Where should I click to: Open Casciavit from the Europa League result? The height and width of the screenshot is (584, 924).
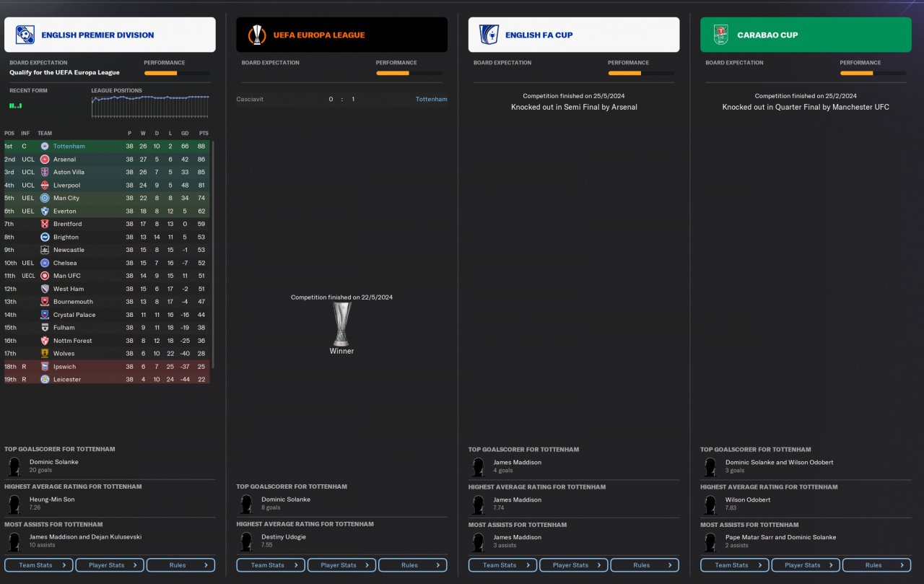(250, 99)
